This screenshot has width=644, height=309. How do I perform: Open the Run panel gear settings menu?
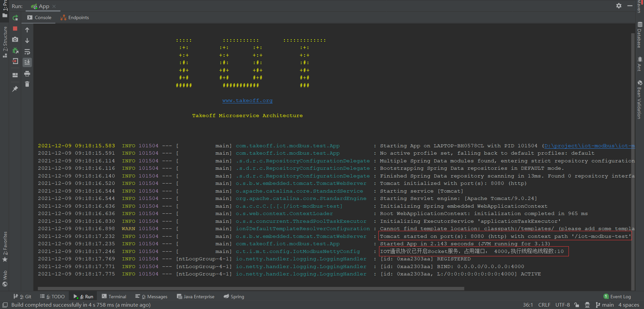pyautogui.click(x=619, y=6)
